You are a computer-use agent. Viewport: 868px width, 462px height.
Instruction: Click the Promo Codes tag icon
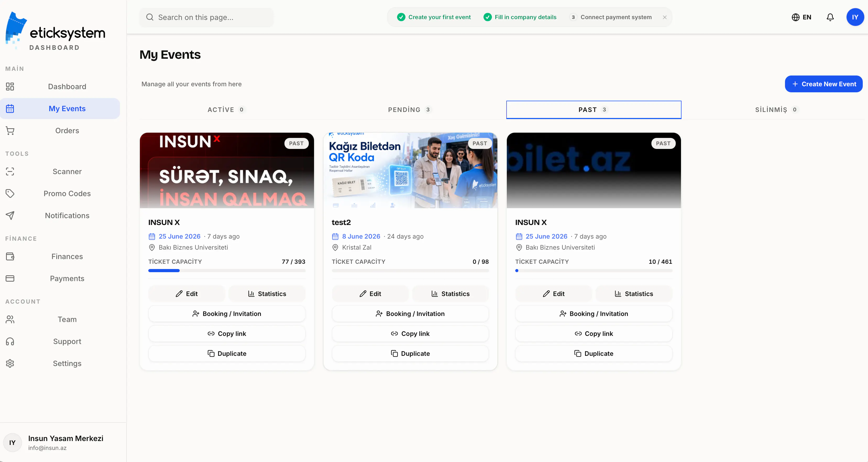pos(10,194)
